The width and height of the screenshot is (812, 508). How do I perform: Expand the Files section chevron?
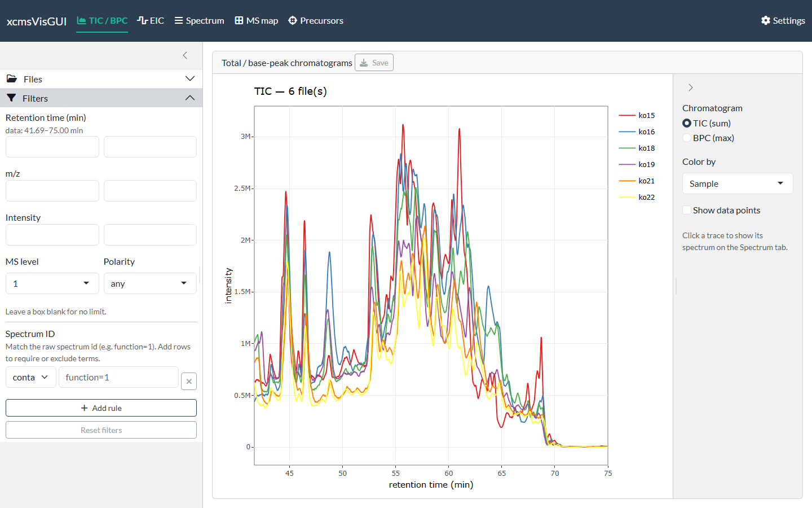pyautogui.click(x=190, y=79)
